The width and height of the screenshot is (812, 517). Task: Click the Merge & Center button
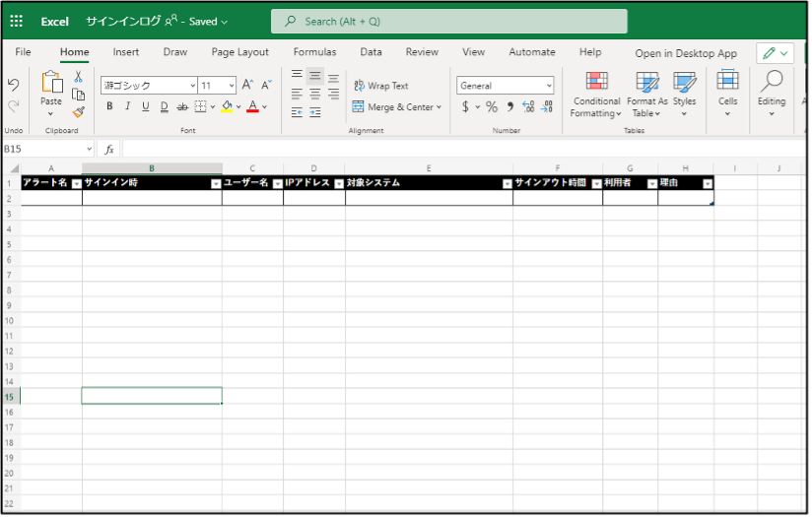[398, 107]
